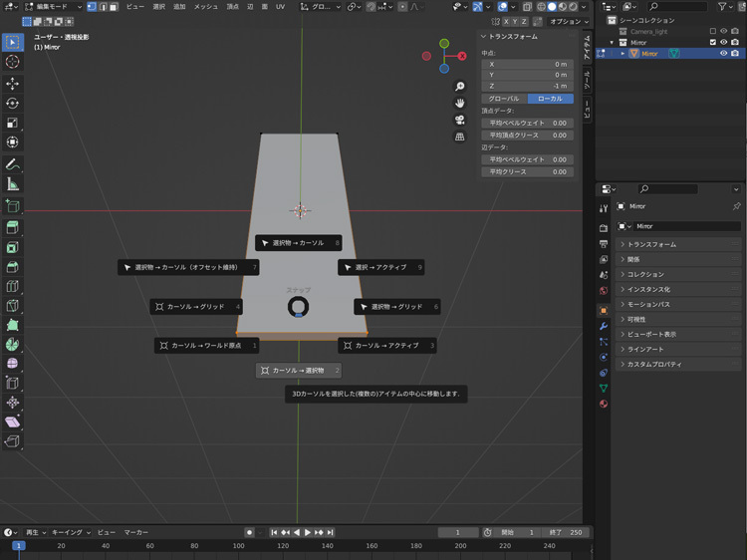Click the magnifier zoom view icon
This screenshot has width=747, height=560.
[x=460, y=86]
